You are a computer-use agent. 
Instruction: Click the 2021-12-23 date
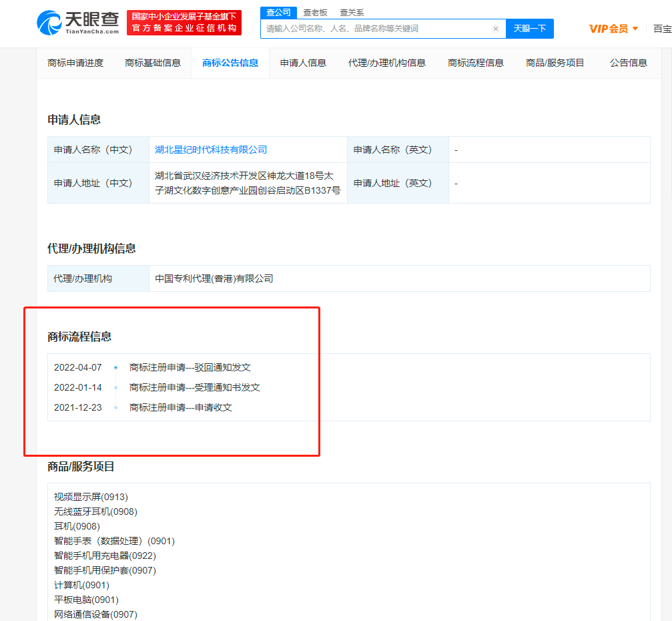click(78, 407)
